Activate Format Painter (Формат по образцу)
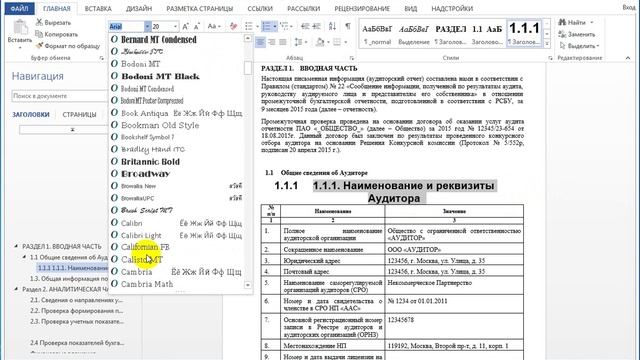This screenshot has width=640, height=360. click(68, 46)
